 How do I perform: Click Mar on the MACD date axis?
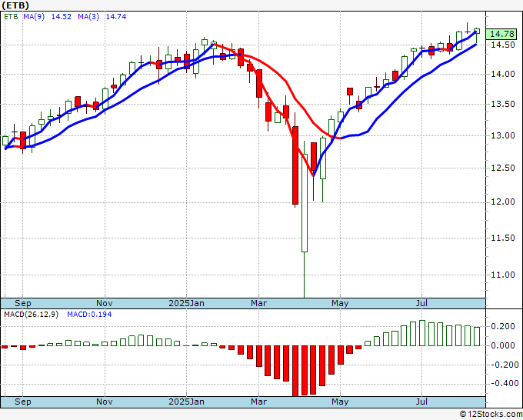pos(259,402)
